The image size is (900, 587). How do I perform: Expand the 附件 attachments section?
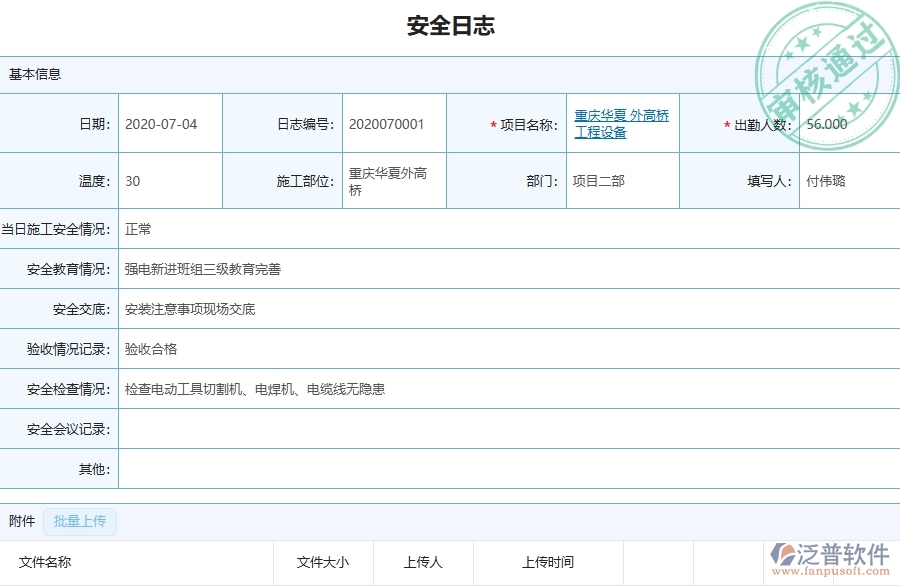click(x=20, y=521)
